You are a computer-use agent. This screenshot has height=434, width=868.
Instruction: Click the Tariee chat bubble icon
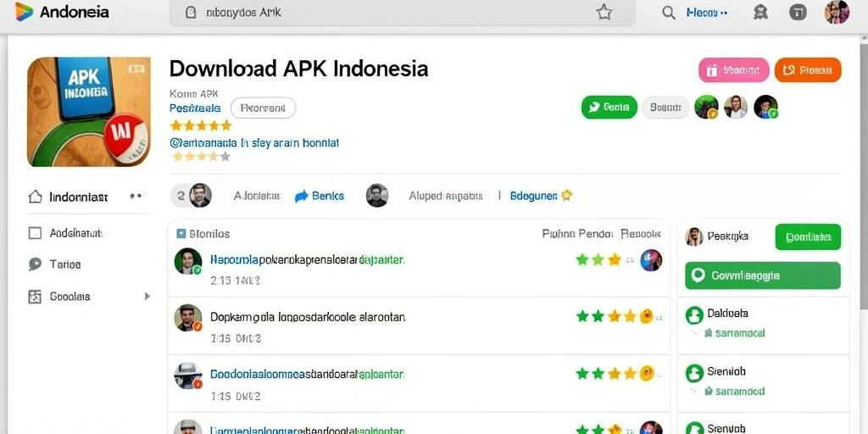[x=35, y=264]
